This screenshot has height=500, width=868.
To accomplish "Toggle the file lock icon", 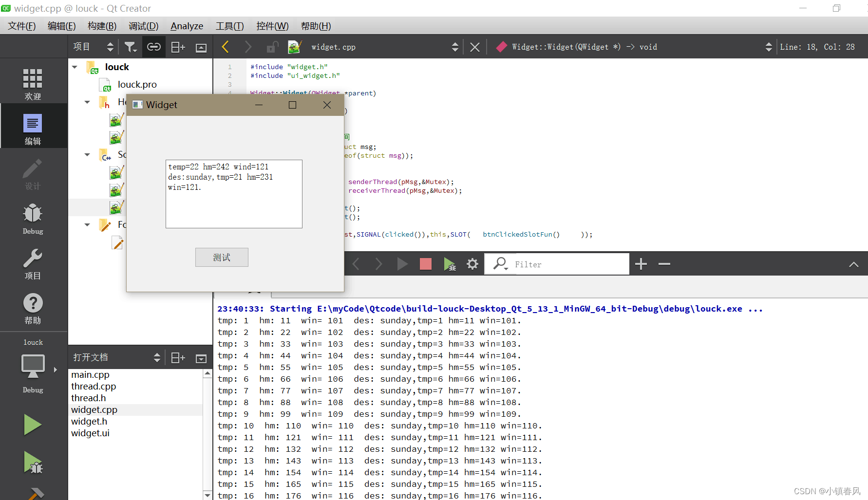I will tap(272, 47).
